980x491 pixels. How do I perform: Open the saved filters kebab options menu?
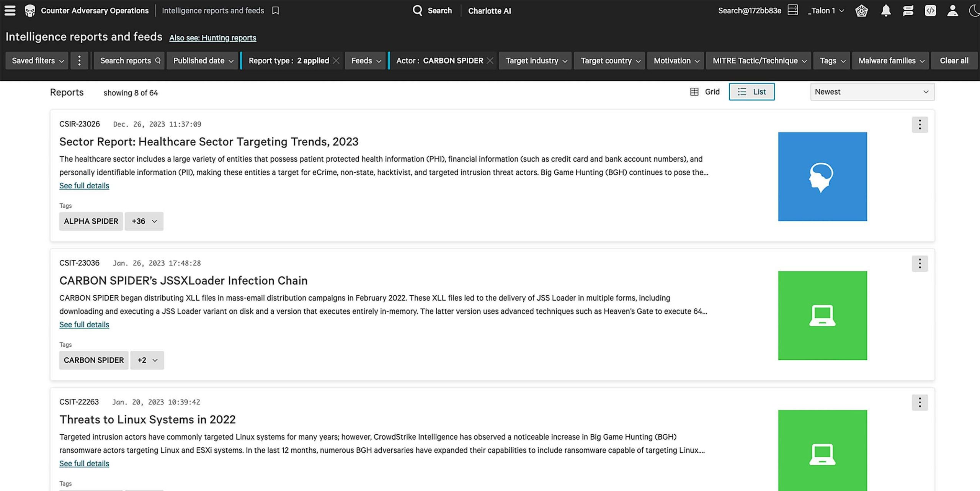coord(79,61)
